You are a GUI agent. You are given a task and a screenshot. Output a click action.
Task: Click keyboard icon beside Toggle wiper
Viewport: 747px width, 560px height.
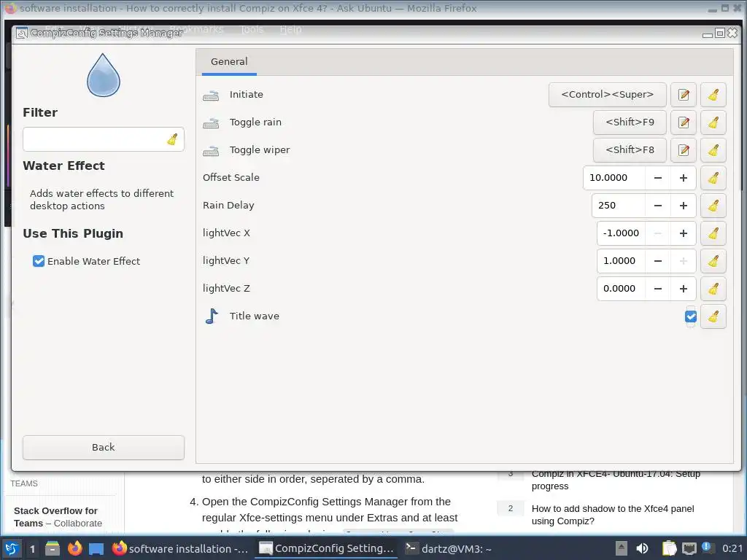tap(211, 150)
